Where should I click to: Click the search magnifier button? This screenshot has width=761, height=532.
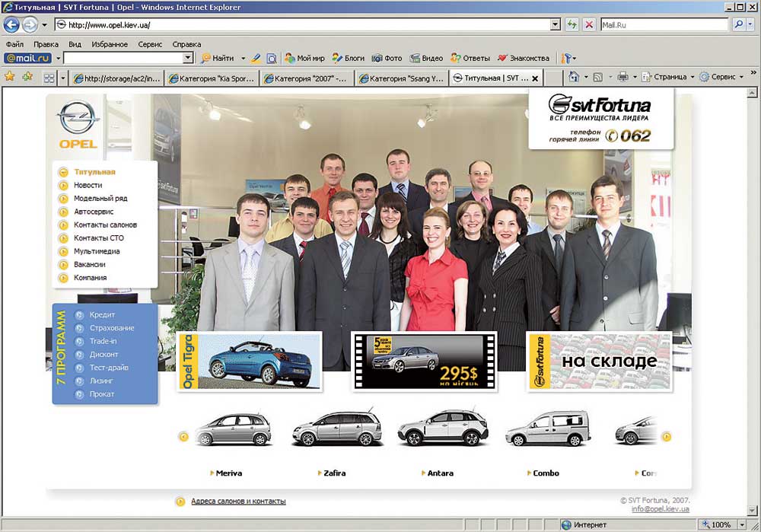pos(738,24)
